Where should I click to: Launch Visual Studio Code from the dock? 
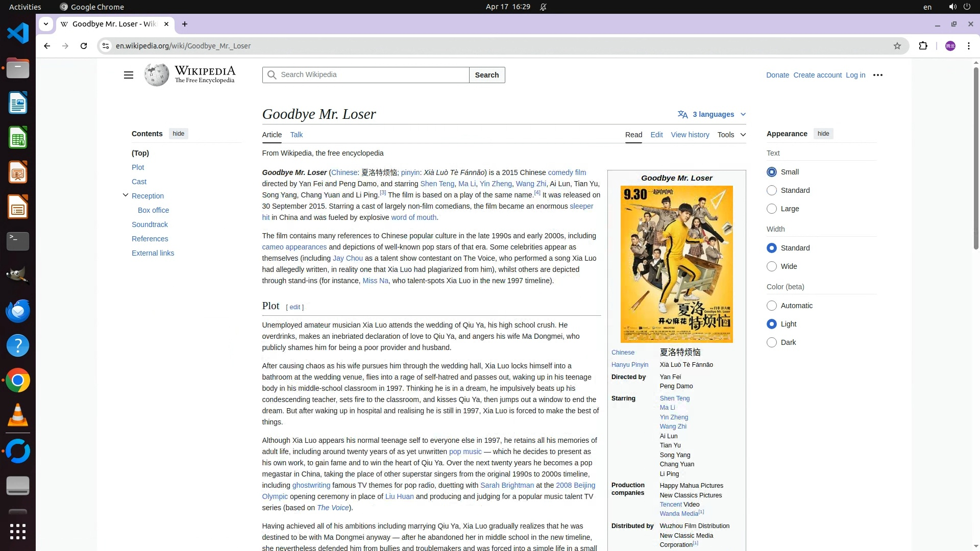tap(18, 34)
